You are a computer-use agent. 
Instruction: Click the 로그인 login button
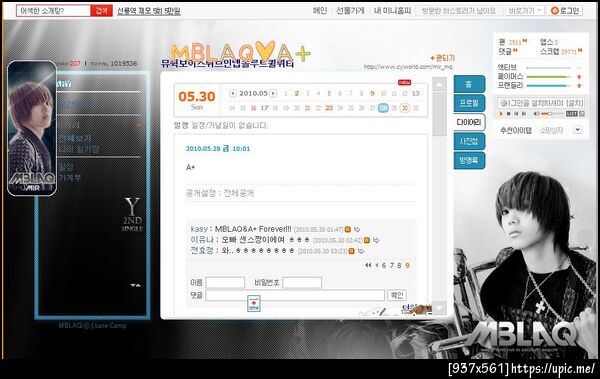(x=566, y=11)
